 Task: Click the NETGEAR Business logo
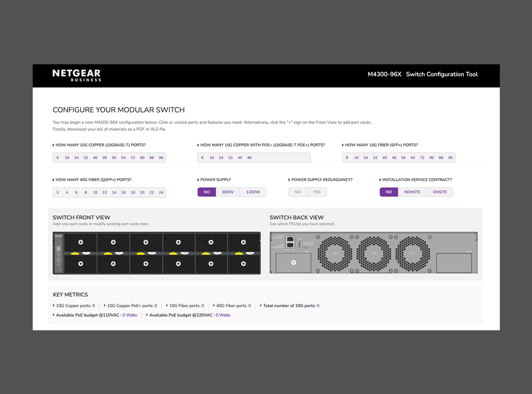76,76
